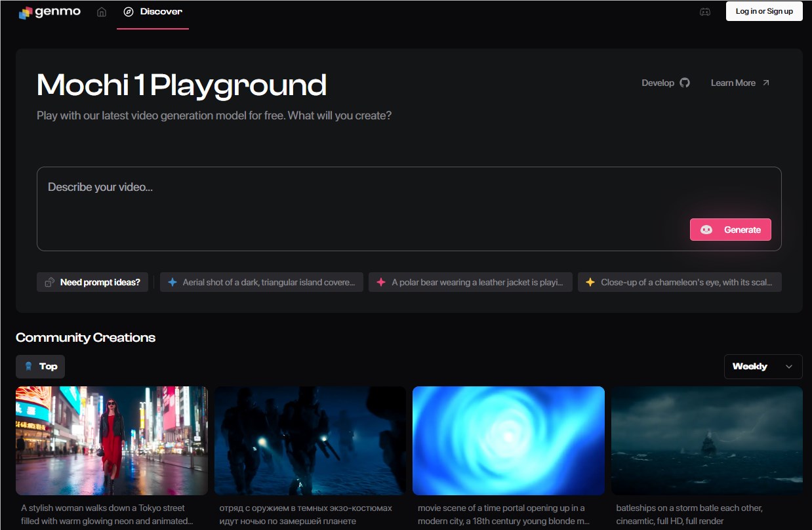Open the Discord icon link
812x530 pixels.
click(x=705, y=12)
